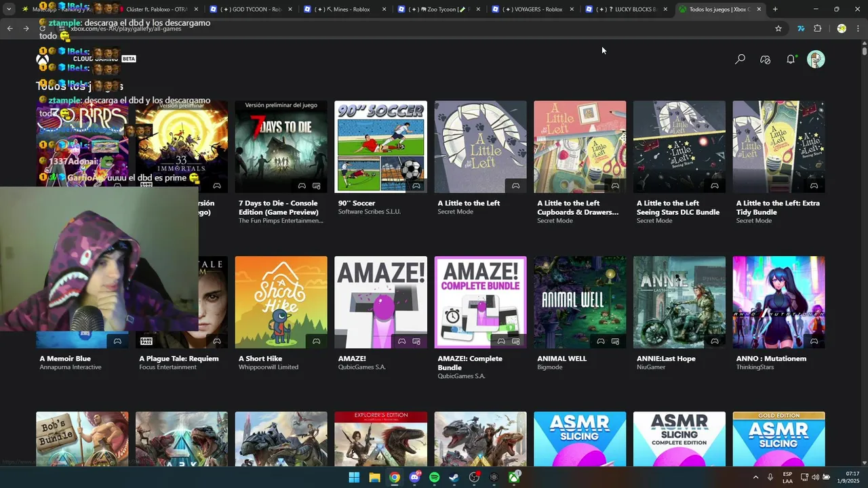Screen dimensions: 868x488
Task: Click the Software Scribes S.L.U. publisher text
Action: click(370, 211)
